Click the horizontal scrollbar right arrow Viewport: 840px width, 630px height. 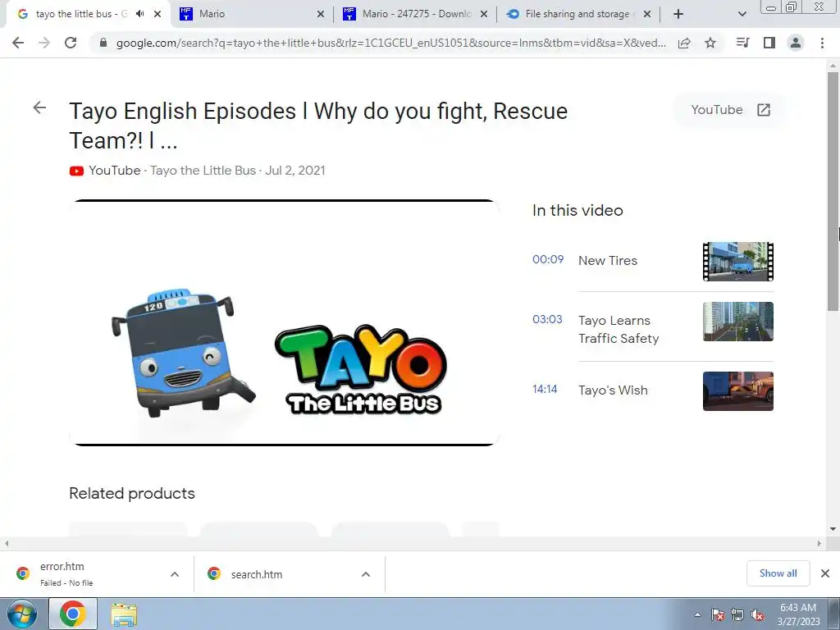point(819,543)
